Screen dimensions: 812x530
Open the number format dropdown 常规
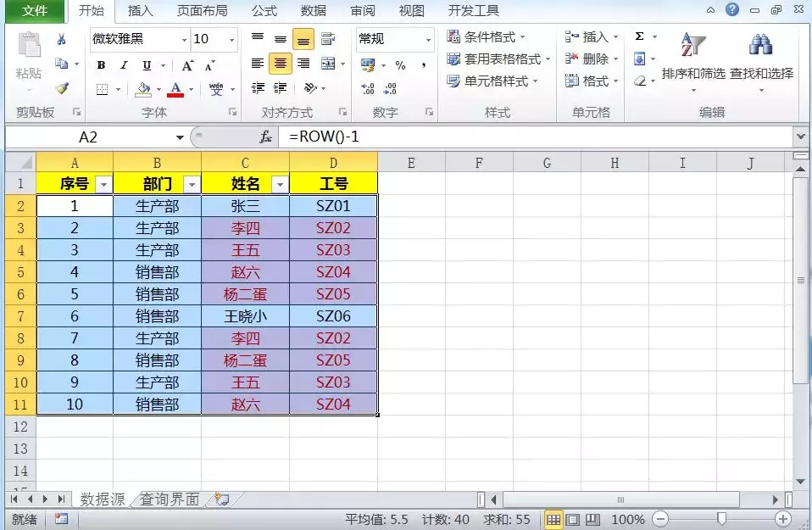(428, 40)
